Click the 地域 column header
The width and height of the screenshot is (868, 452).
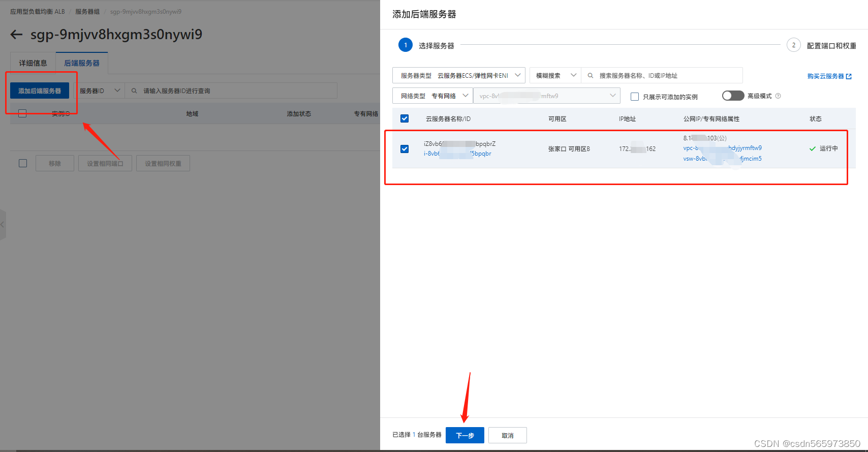tap(192, 113)
